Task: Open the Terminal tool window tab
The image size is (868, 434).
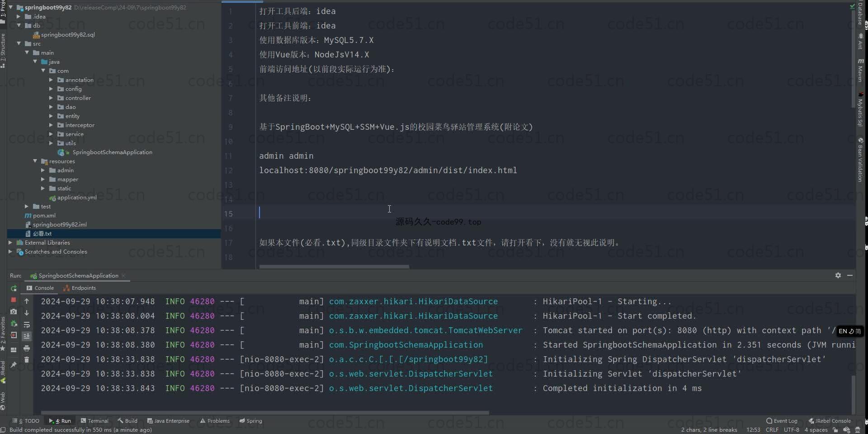Action: [94, 421]
